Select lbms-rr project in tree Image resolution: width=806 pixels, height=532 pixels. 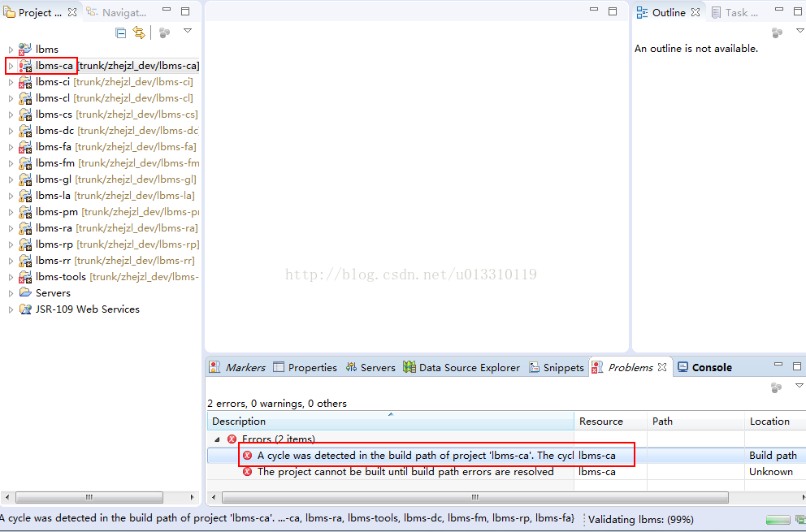click(115, 261)
